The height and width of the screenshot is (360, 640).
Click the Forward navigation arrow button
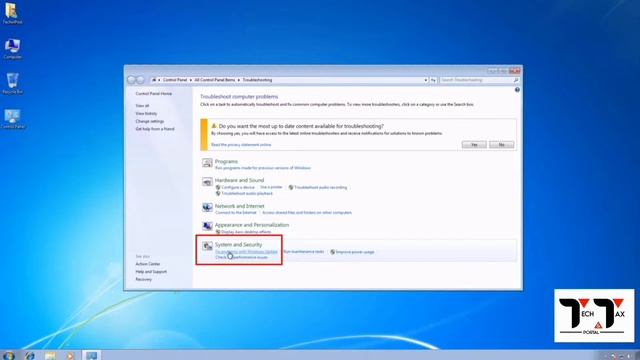[x=140, y=80]
